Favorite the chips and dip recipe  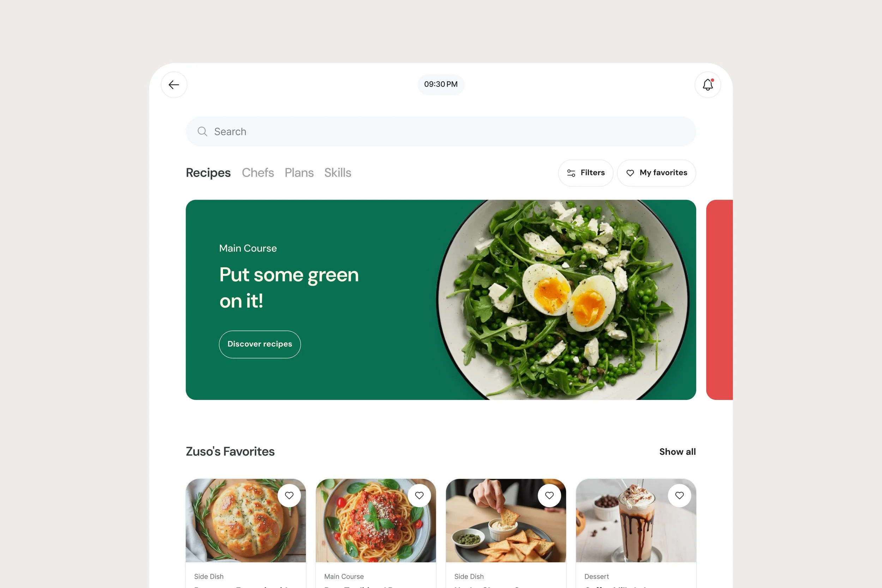point(549,495)
